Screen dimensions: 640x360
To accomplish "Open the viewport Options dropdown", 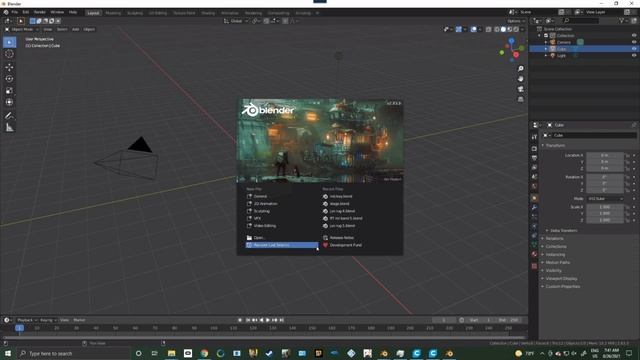I will tap(516, 21).
